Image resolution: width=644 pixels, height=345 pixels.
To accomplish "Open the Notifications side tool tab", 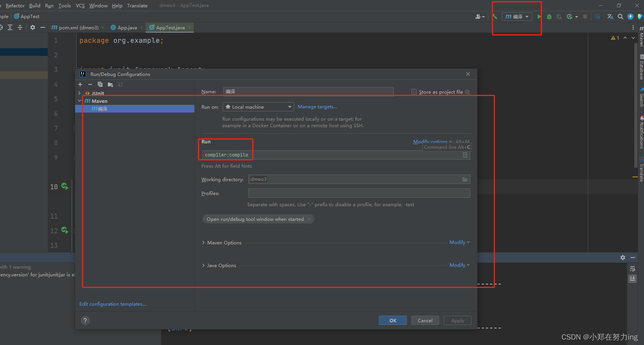I will [641, 133].
